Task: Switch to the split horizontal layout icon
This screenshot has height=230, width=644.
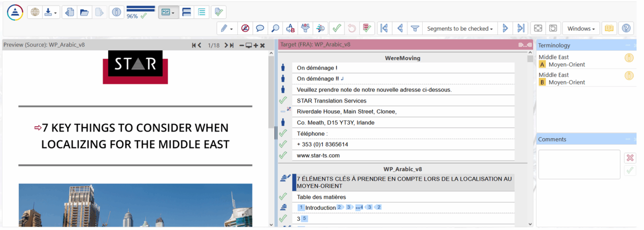Action: pyautogui.click(x=187, y=13)
